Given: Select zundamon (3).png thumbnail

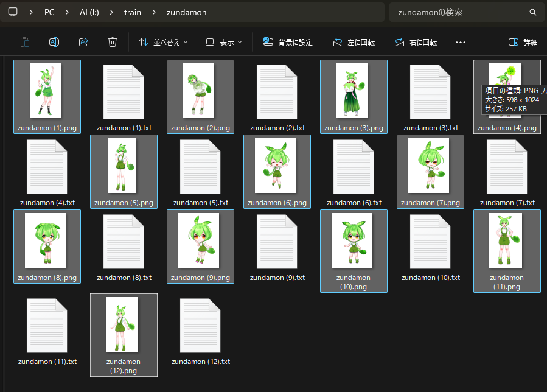Looking at the screenshot, I should click(352, 91).
